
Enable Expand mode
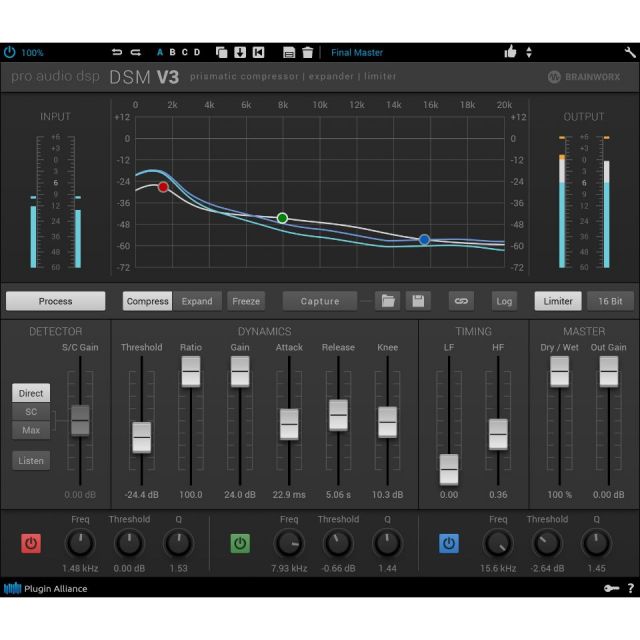(197, 301)
